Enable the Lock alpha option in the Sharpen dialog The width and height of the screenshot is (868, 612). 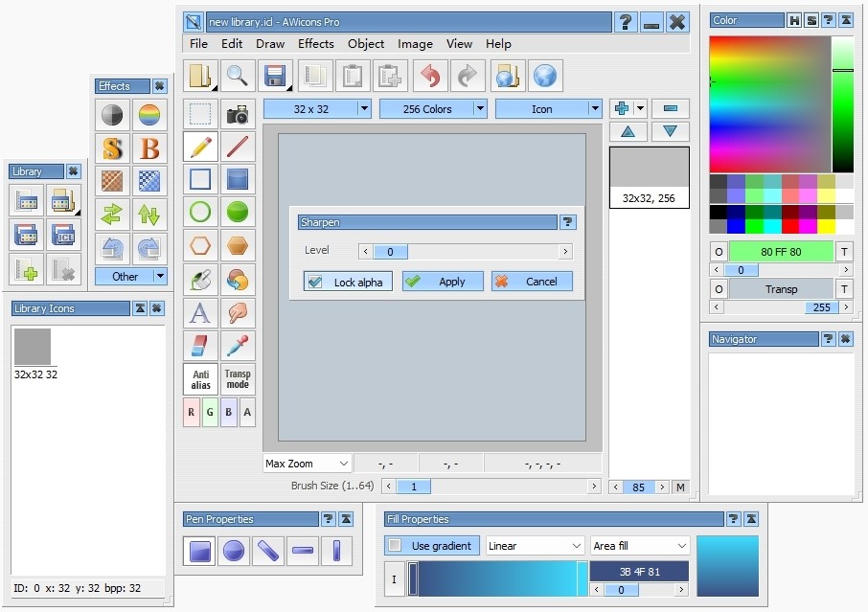pos(347,282)
